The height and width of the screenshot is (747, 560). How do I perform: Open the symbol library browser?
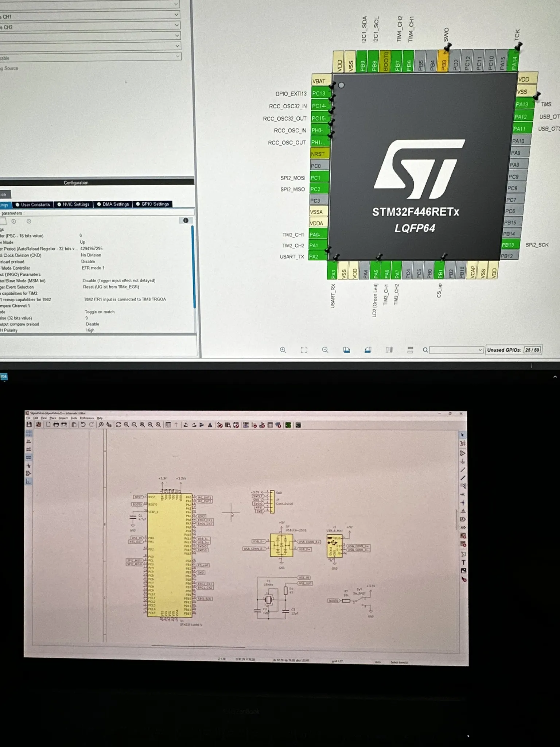(228, 425)
